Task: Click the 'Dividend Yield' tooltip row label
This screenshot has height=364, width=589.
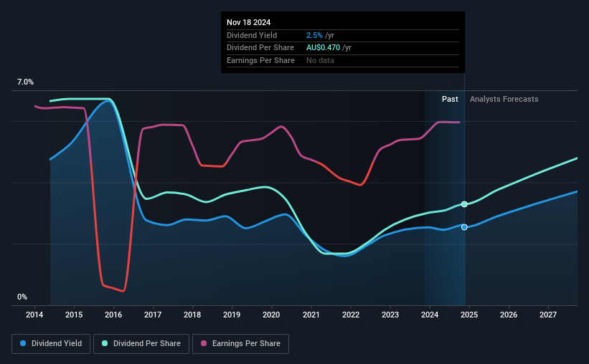Action: 252,35
